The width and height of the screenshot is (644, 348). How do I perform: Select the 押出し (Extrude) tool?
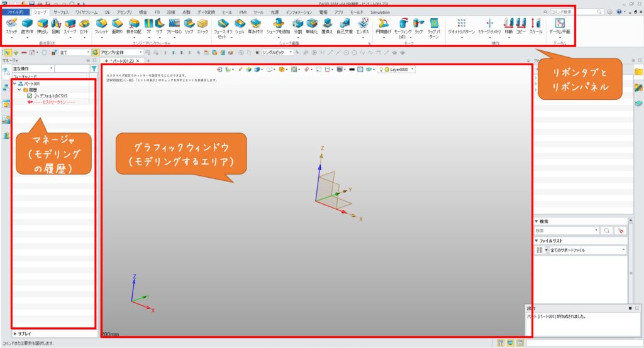44,24
